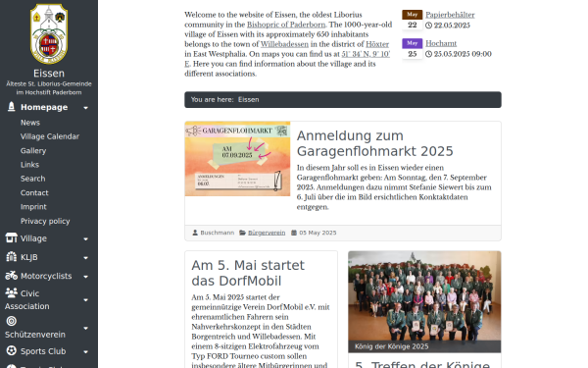
Task: Click the bell icon beside Homepage
Action: [x=11, y=107]
